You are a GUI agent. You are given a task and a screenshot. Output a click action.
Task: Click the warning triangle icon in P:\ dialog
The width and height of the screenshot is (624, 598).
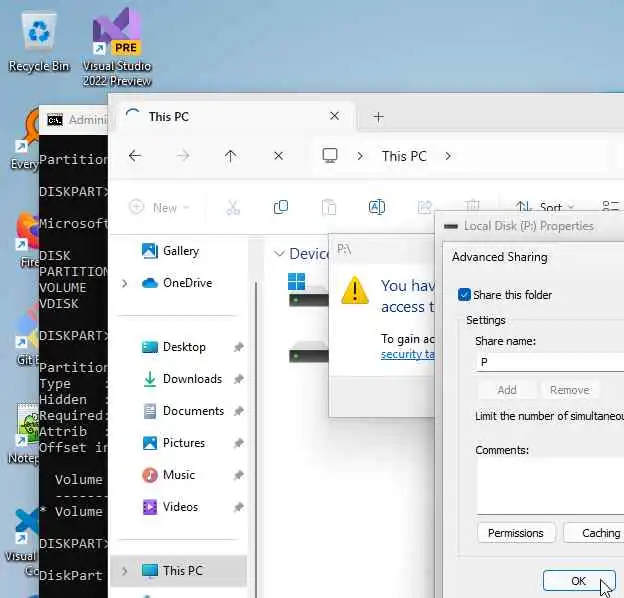tap(355, 290)
